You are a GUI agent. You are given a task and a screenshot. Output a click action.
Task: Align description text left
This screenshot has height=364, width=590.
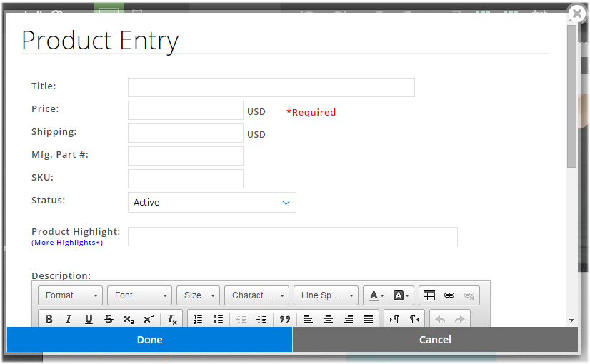pos(308,319)
